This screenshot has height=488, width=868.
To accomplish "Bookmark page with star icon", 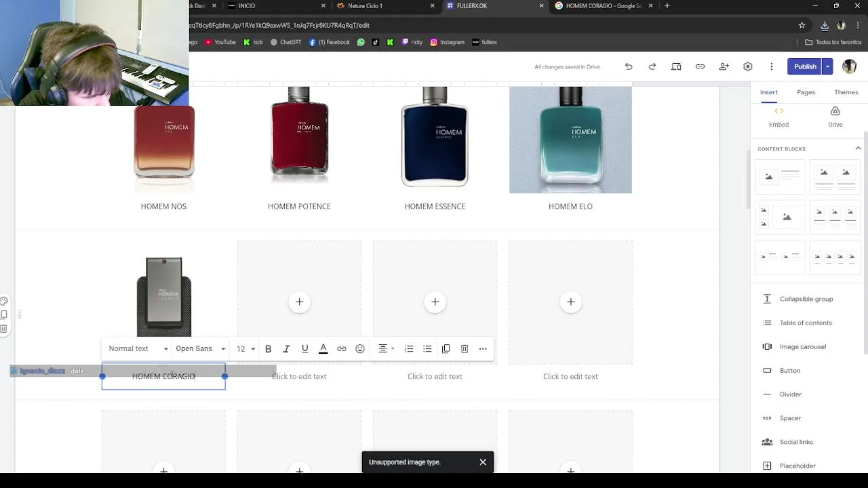I will (x=802, y=25).
